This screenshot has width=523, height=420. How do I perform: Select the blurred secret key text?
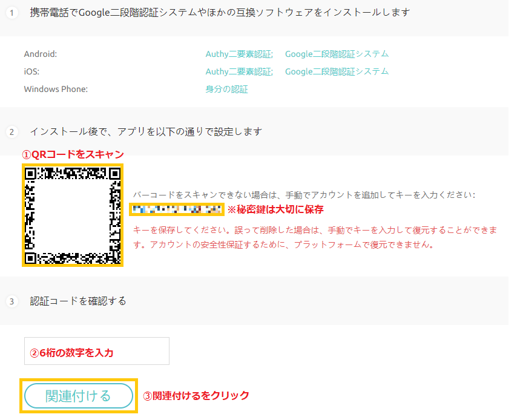[176, 209]
